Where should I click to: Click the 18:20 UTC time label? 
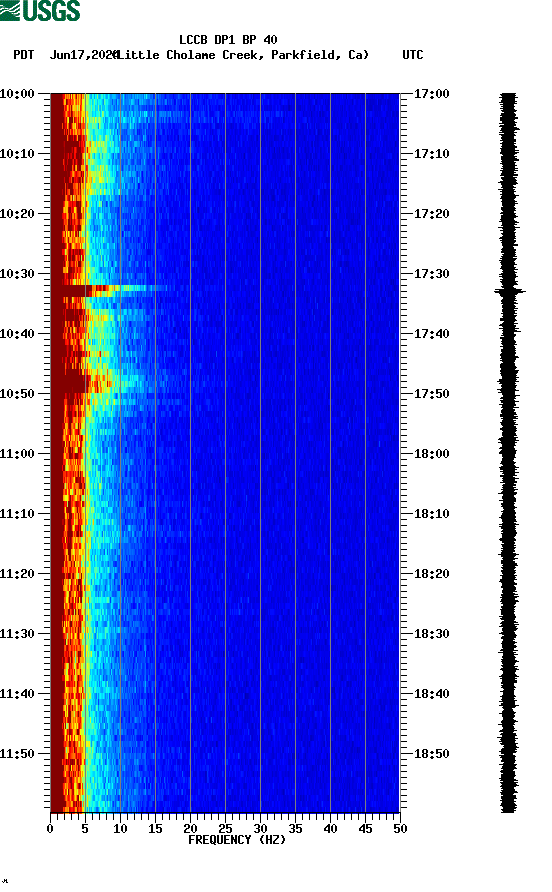[431, 574]
